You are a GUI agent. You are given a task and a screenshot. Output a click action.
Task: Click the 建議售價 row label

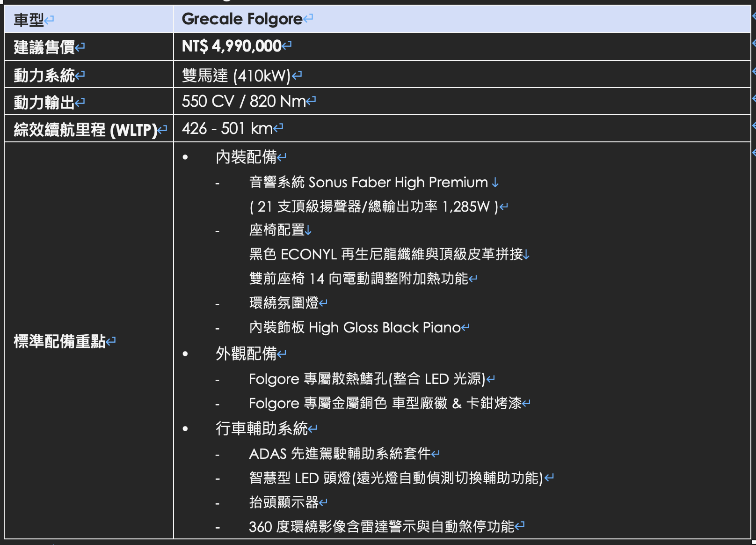tap(44, 47)
